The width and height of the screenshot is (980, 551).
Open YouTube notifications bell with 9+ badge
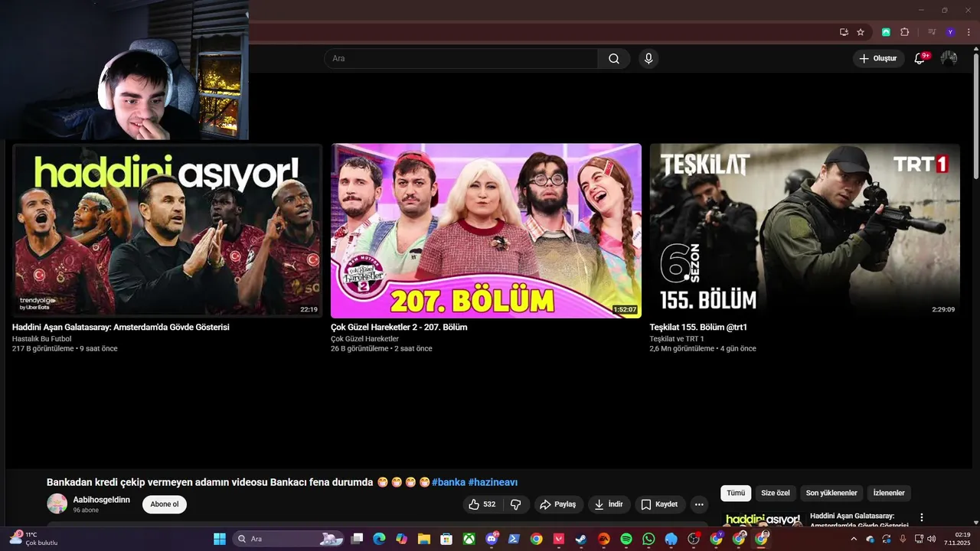pyautogui.click(x=920, y=58)
